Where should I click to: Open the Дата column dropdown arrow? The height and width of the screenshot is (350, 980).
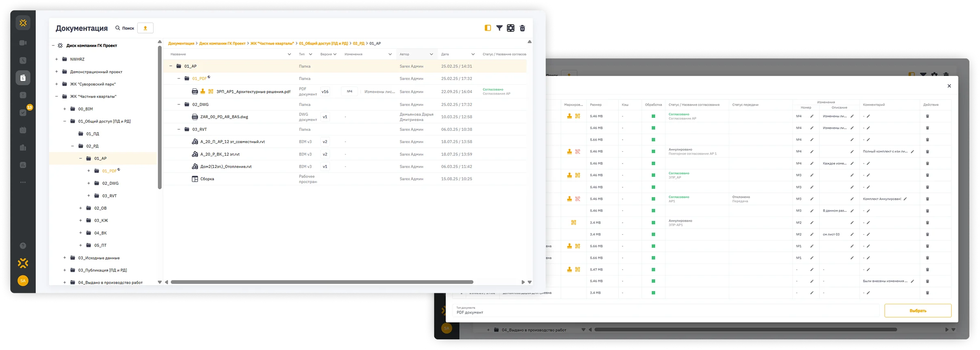pos(473,54)
